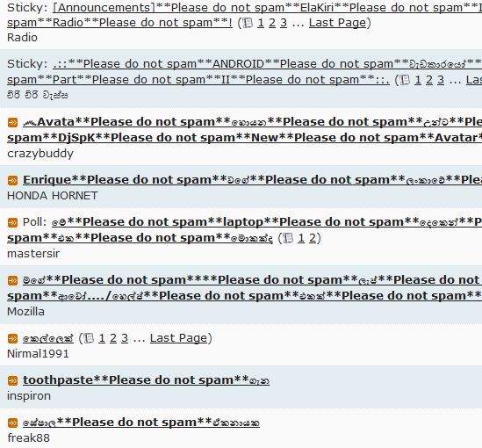Click first-new-post arrow icon beside freak88's thread

[12, 423]
